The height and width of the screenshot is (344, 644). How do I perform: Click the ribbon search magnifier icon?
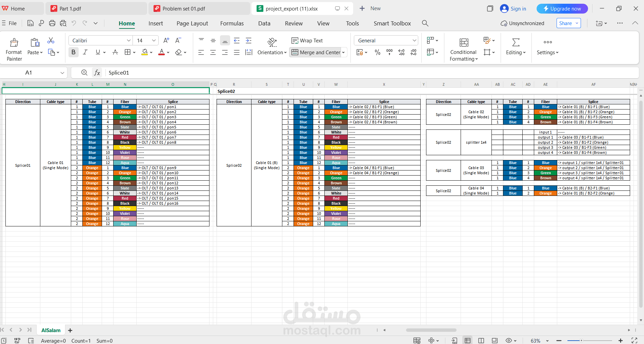click(x=425, y=23)
